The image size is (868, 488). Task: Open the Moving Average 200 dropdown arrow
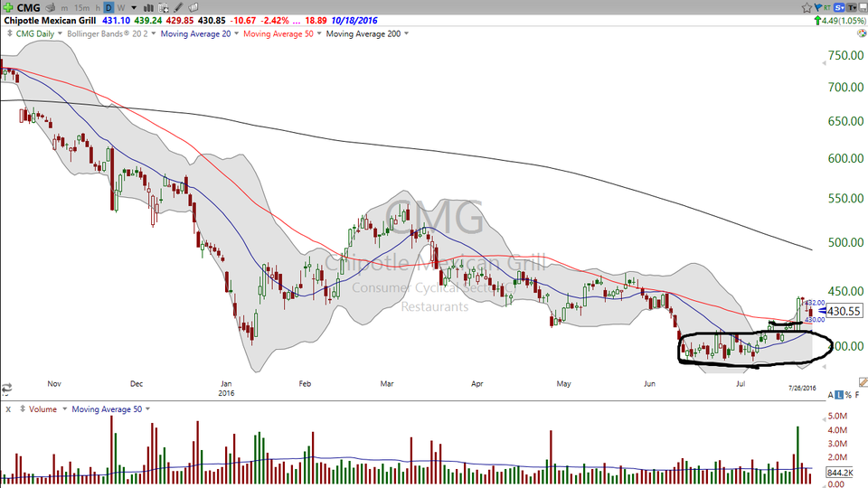pyautogui.click(x=406, y=33)
